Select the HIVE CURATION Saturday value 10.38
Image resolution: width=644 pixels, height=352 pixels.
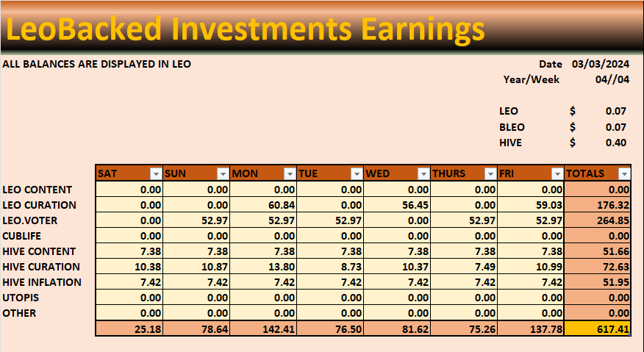point(129,267)
